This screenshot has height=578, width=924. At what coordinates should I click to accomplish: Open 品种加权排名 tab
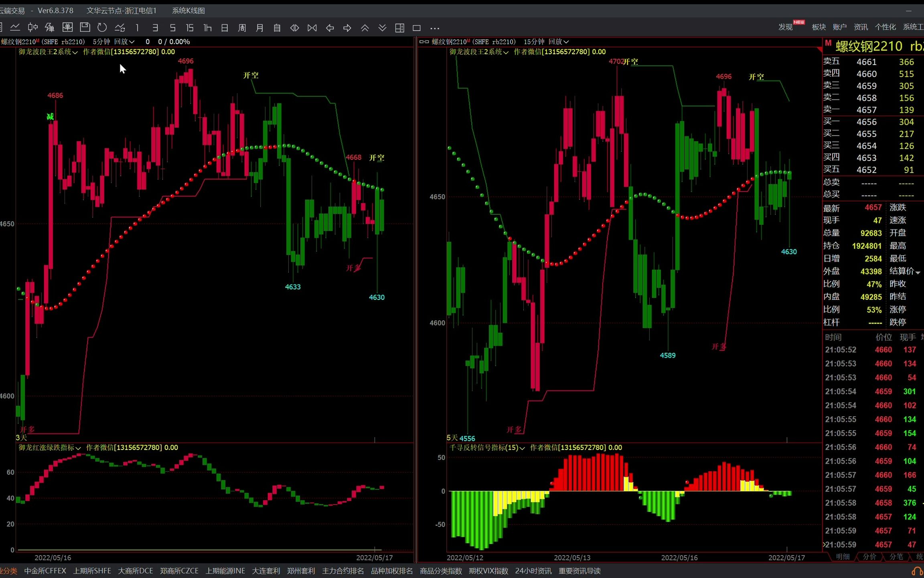click(392, 571)
